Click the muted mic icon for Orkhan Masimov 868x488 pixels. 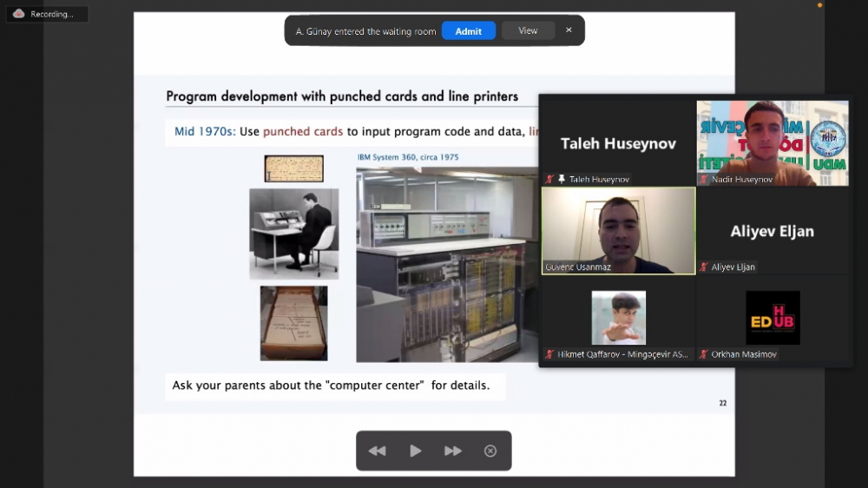pyautogui.click(x=704, y=354)
